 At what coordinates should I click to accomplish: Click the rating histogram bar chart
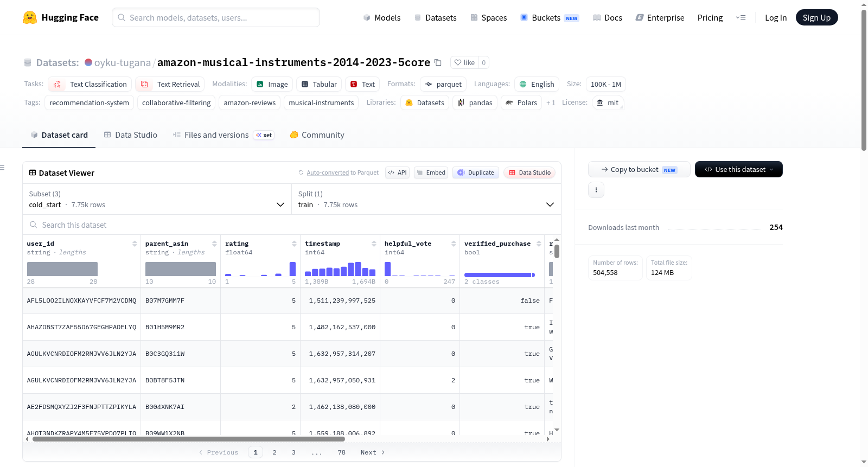(x=260, y=269)
